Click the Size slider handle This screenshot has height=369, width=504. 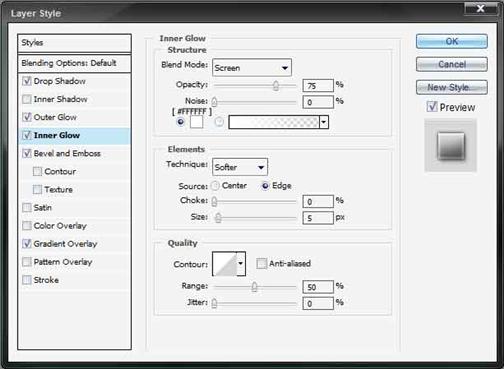coord(218,218)
